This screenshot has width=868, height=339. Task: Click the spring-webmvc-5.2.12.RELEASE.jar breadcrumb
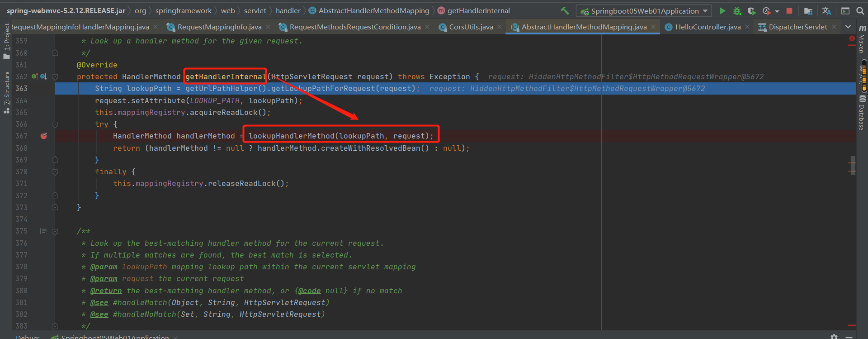(66, 10)
